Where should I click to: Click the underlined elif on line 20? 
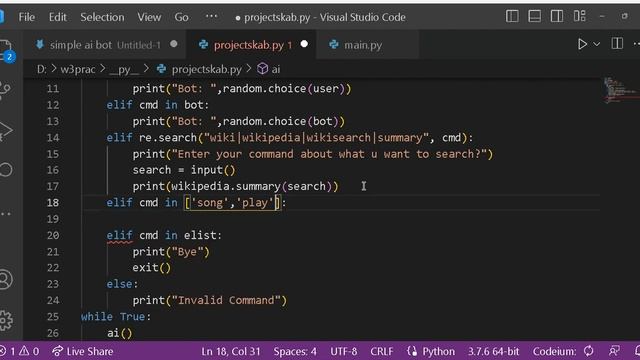pyautogui.click(x=119, y=236)
